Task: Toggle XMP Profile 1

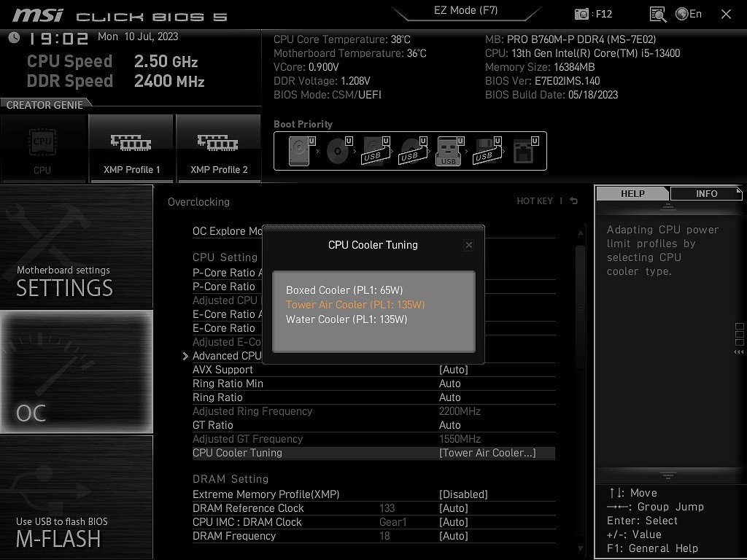Action: 131,149
